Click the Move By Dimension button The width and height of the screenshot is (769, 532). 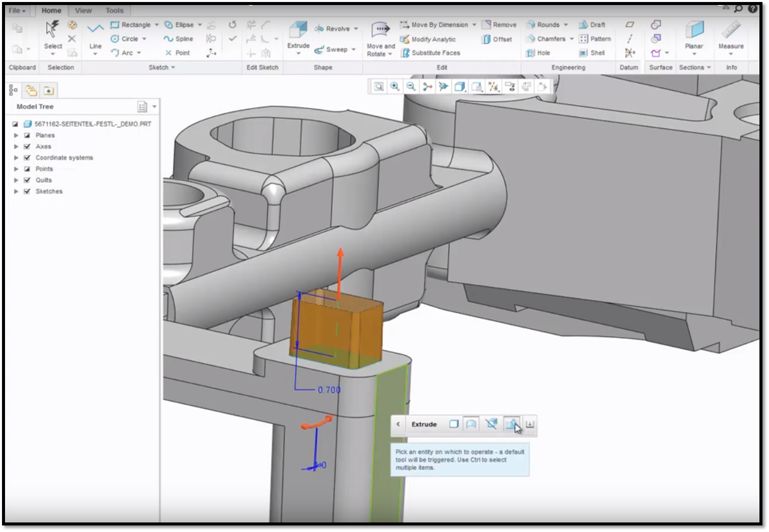click(434, 25)
